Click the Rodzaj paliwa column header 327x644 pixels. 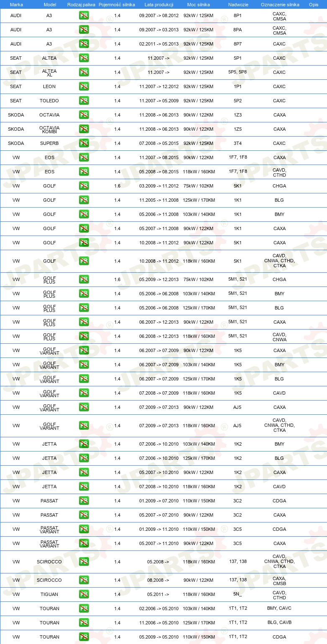click(x=82, y=5)
